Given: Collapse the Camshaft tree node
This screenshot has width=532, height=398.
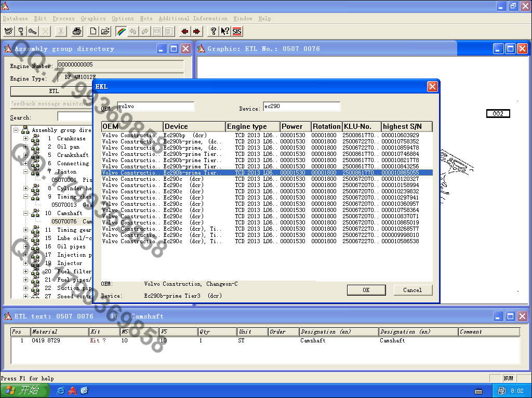Looking at the screenshot, I should coord(25,214).
